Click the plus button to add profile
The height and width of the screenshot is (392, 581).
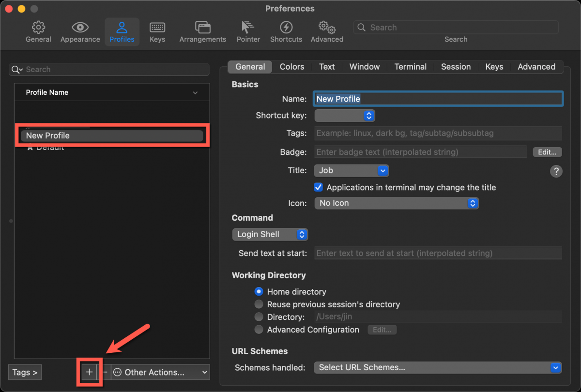coord(89,372)
